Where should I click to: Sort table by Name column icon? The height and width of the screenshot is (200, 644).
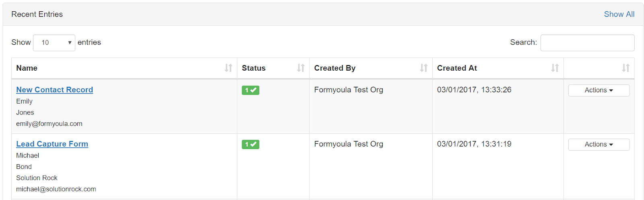(228, 68)
